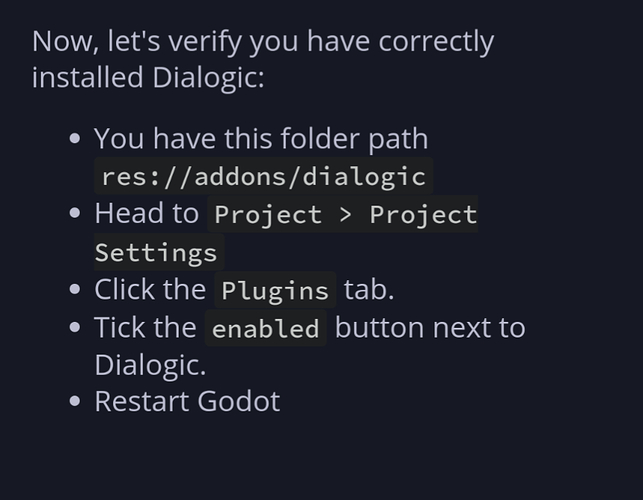Click the "Now, let's verify" intro sentence
This screenshot has height=500, width=643.
coord(263,42)
